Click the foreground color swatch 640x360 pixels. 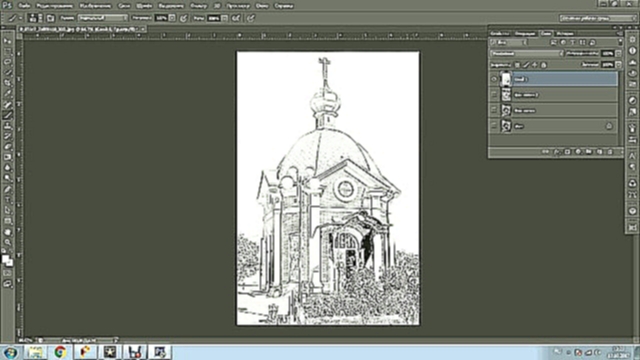(x=5, y=259)
